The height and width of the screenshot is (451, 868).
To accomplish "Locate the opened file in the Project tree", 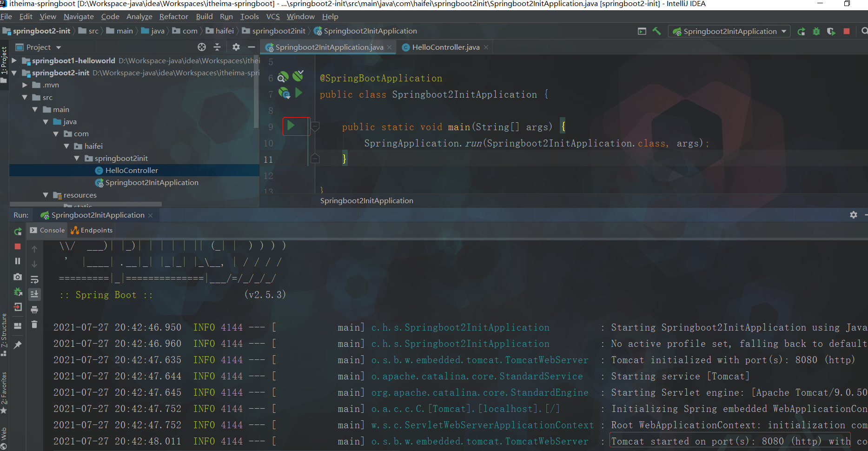I will (201, 47).
